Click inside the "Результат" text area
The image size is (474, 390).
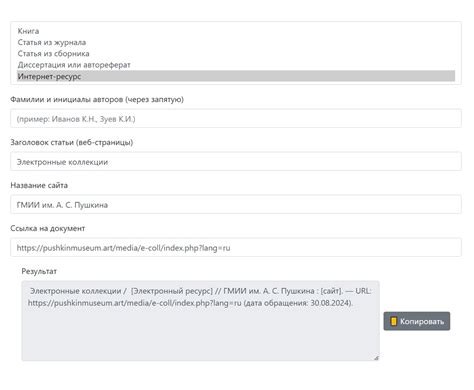200,321
